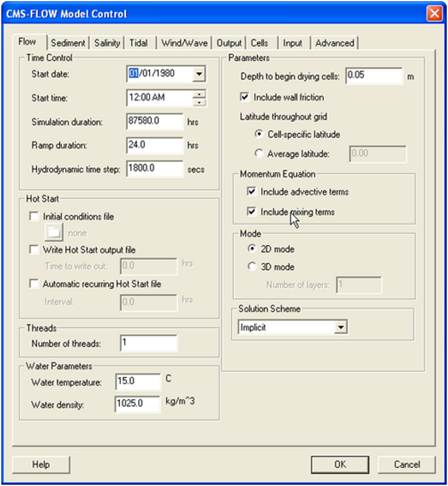448x486 pixels.
Task: Open the Solution Scheme dropdown
Action: 341,328
